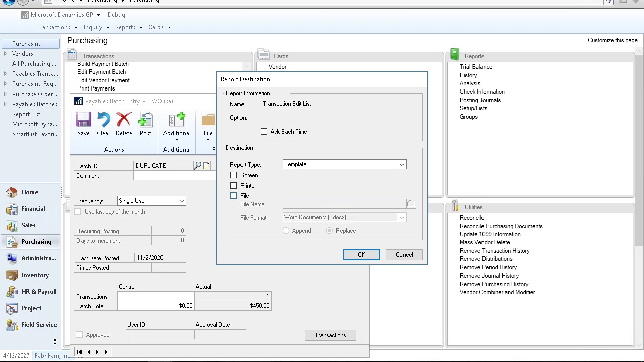Expand Payables Transactions tree item
Screen dimensions: 644x362
(5, 74)
